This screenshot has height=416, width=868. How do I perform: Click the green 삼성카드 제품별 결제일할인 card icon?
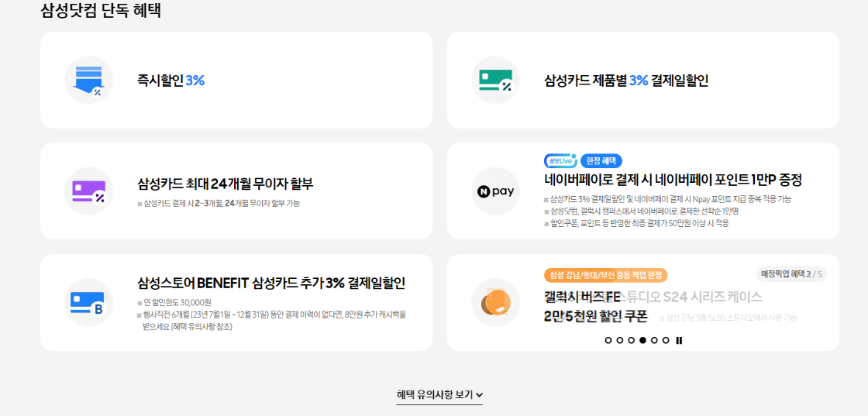[x=495, y=81]
